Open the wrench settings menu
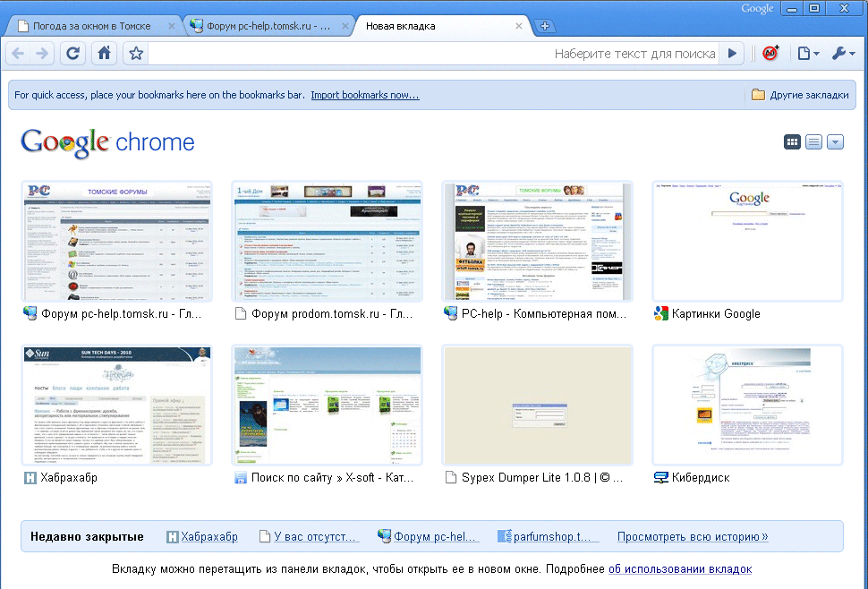This screenshot has height=589, width=868. pos(843,54)
